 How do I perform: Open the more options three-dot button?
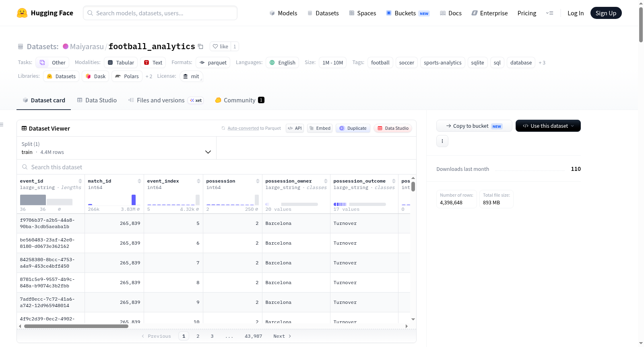point(442,141)
